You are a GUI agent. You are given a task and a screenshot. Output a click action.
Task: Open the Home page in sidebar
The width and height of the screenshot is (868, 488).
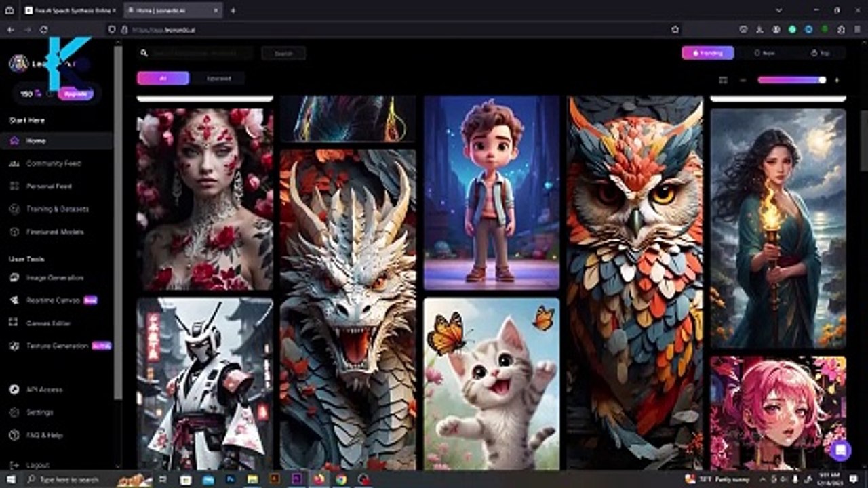57,141
